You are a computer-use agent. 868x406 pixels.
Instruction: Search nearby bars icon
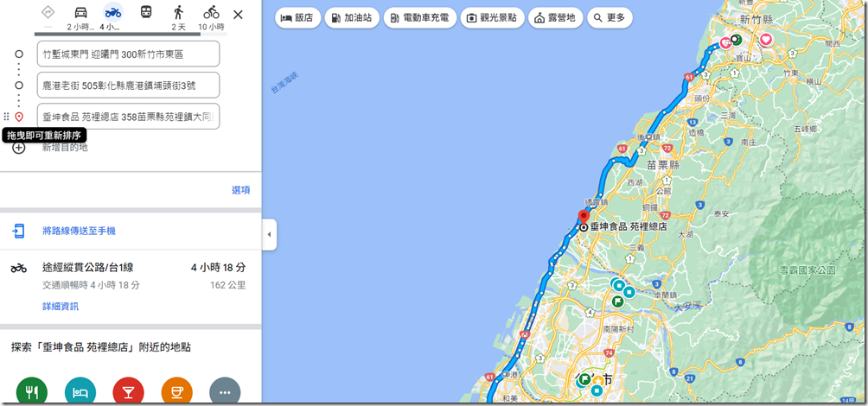129,391
